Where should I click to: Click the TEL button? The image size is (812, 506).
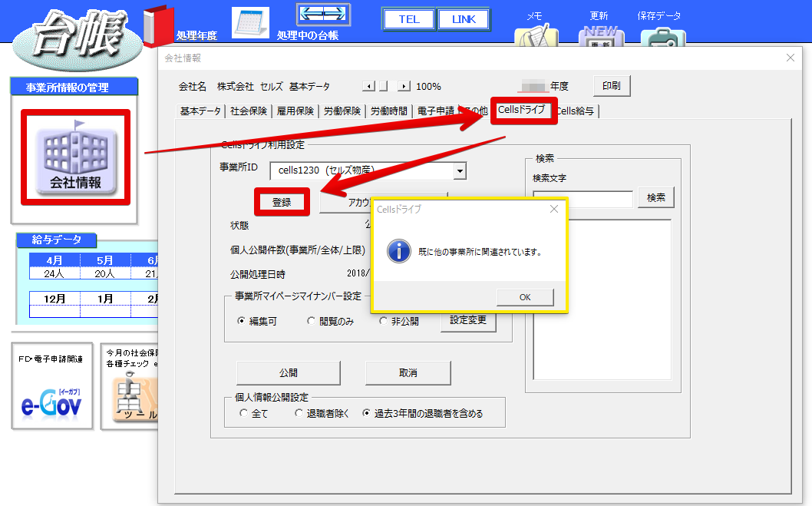[409, 20]
